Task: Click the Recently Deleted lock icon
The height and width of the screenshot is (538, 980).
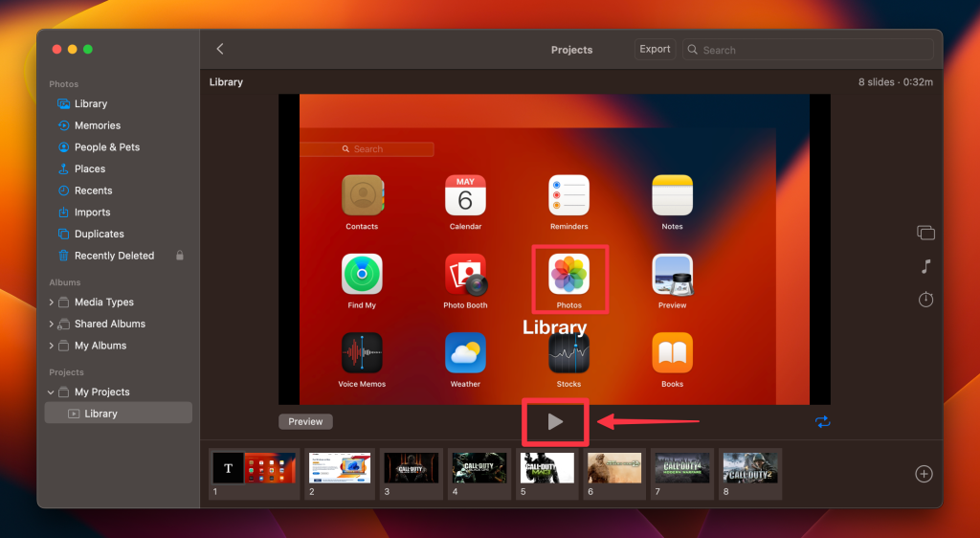Action: coord(180,255)
